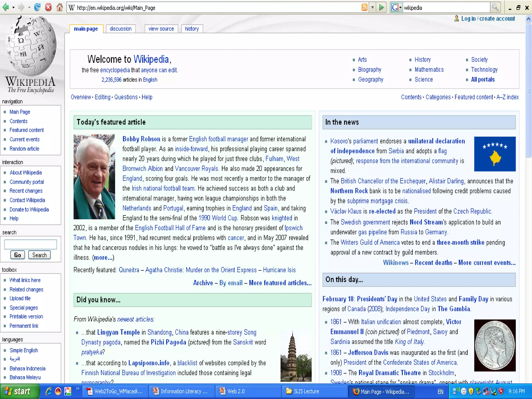The image size is (532, 399).
Task: Switch to SLIS Lecture taskbar window
Action: (x=306, y=391)
